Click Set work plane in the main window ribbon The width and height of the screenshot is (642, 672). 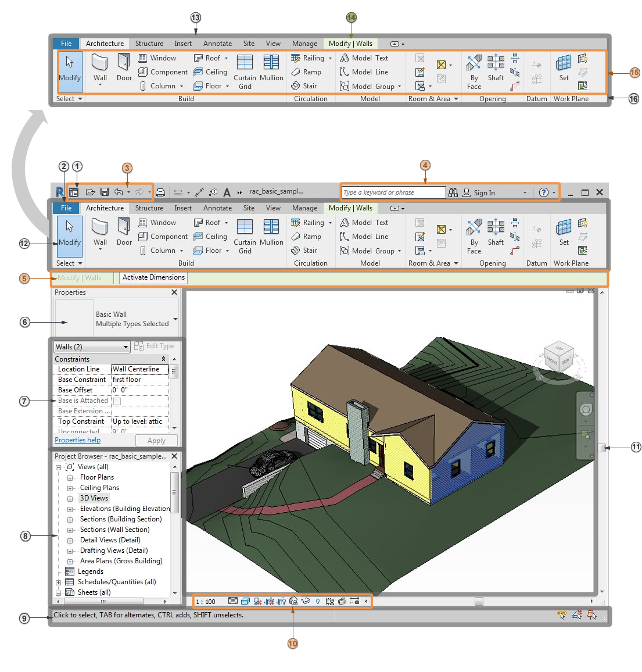tap(564, 233)
